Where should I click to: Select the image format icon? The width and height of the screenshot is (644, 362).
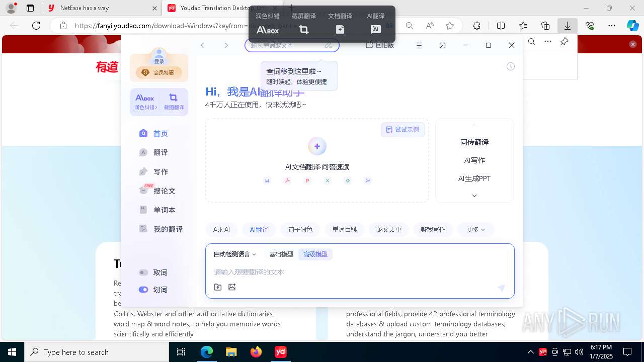click(x=368, y=180)
